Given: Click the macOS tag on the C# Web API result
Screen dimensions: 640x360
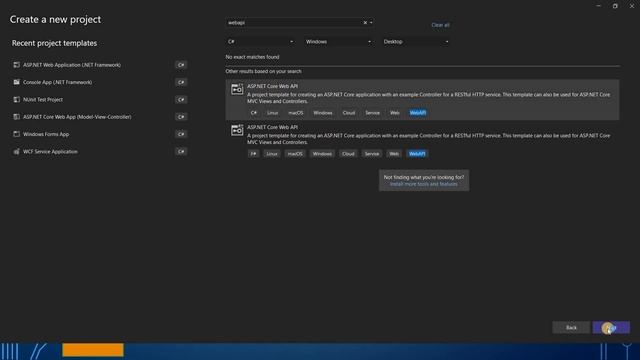Looking at the screenshot, I should point(296,113).
